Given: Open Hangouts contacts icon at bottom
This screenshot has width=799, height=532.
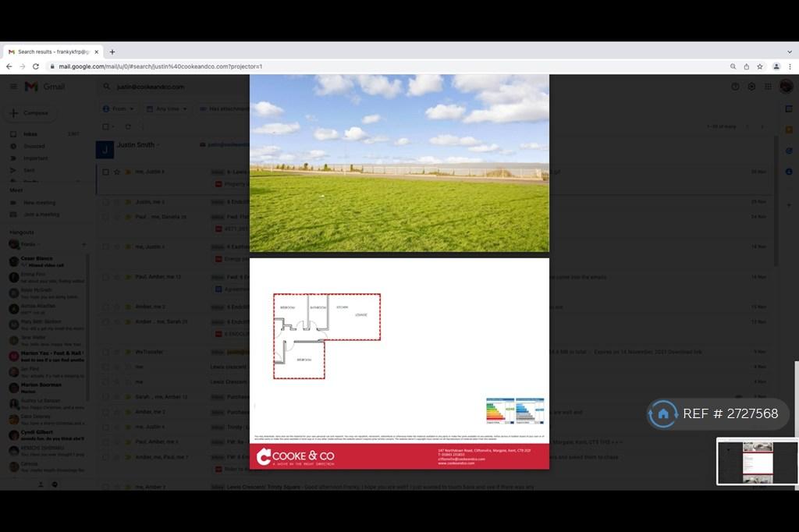Looking at the screenshot, I should pyautogui.click(x=41, y=484).
